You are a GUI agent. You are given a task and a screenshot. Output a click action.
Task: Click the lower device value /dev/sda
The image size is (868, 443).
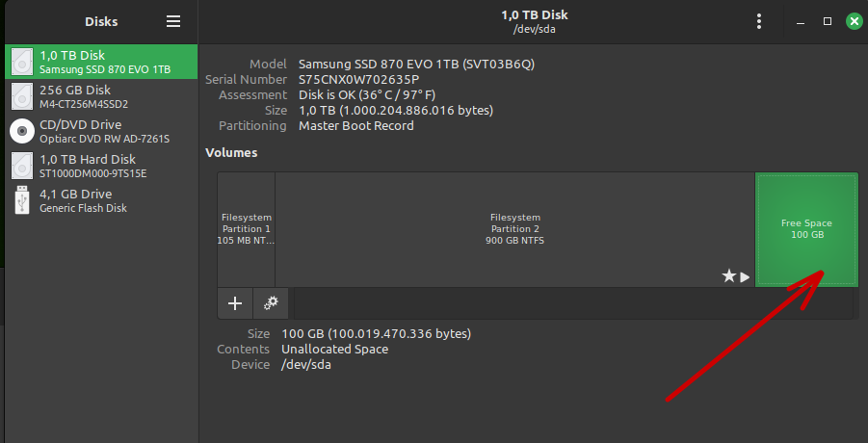(306, 364)
